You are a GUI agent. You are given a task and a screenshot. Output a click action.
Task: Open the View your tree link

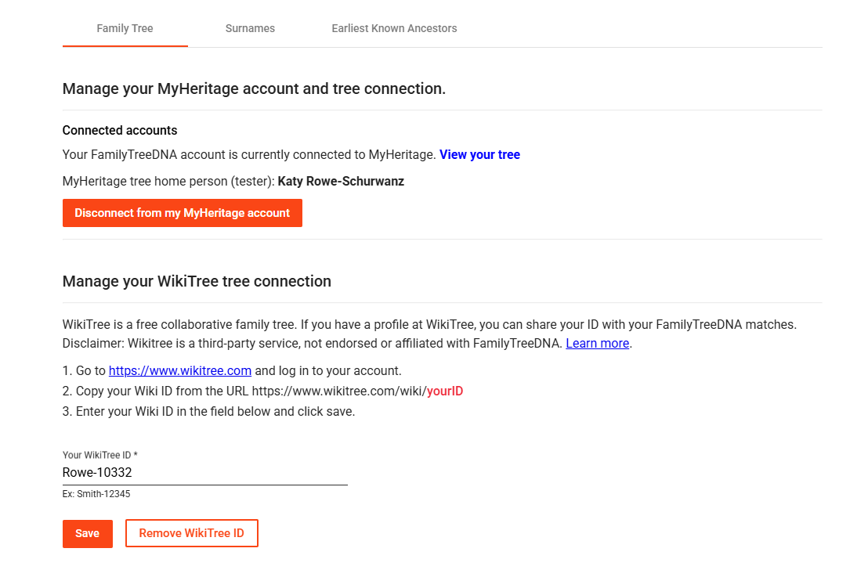tap(479, 155)
